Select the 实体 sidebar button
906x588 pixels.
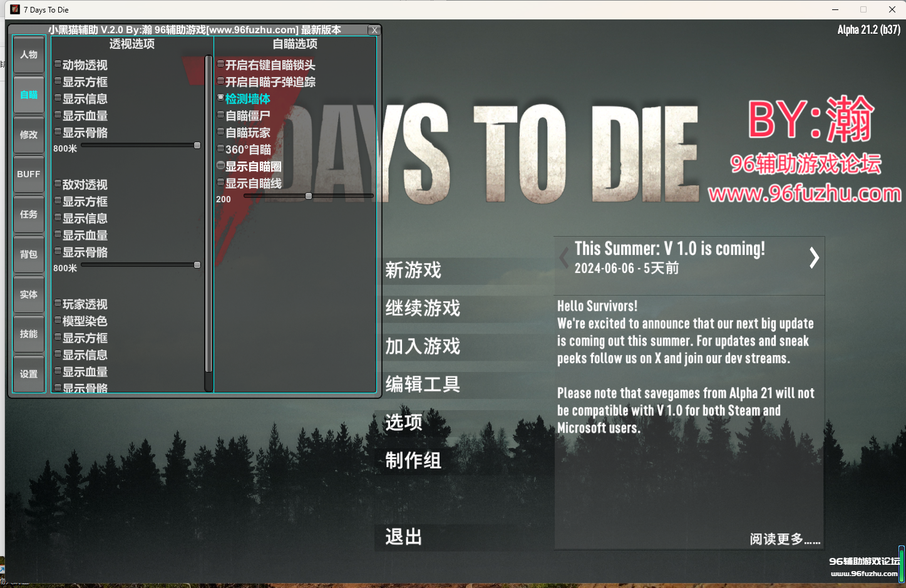click(29, 294)
